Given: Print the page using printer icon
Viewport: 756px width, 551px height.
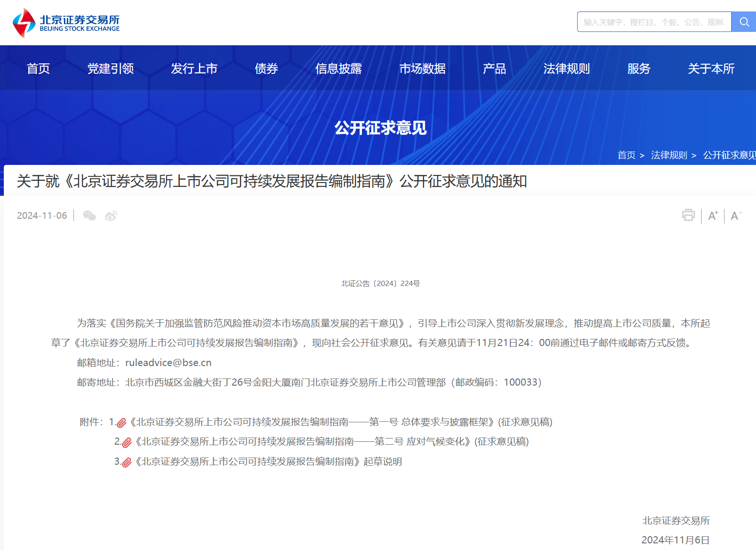Looking at the screenshot, I should [x=688, y=215].
